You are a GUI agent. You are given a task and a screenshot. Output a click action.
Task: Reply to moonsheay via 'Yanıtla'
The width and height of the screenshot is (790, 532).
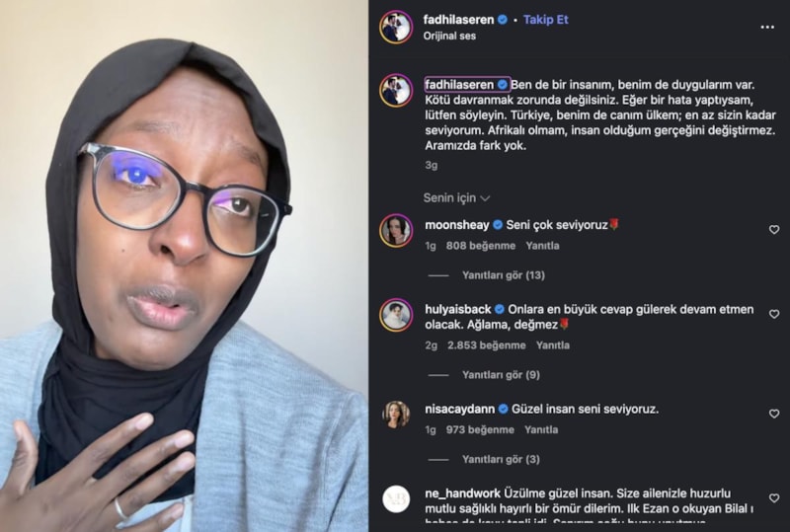coord(542,246)
